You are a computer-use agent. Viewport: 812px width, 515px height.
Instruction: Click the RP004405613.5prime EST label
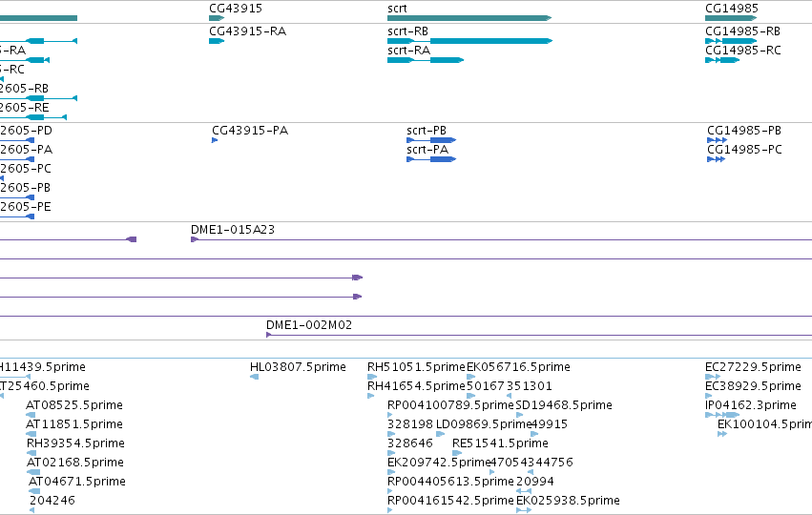click(x=450, y=482)
